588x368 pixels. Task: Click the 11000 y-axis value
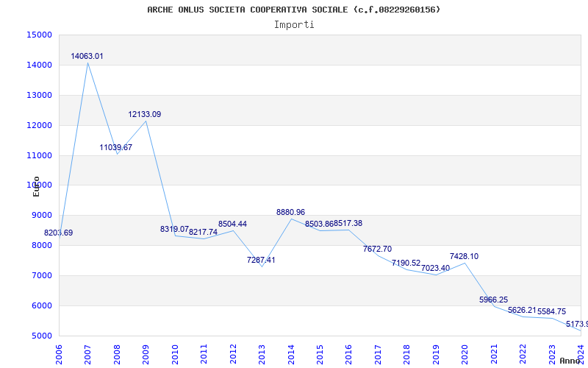[x=40, y=155]
